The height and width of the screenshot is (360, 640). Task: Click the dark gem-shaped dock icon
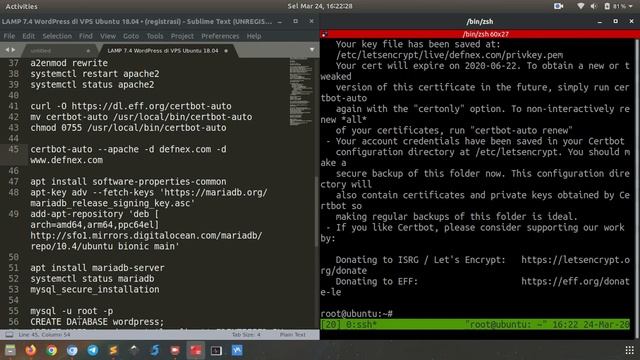coord(134,350)
